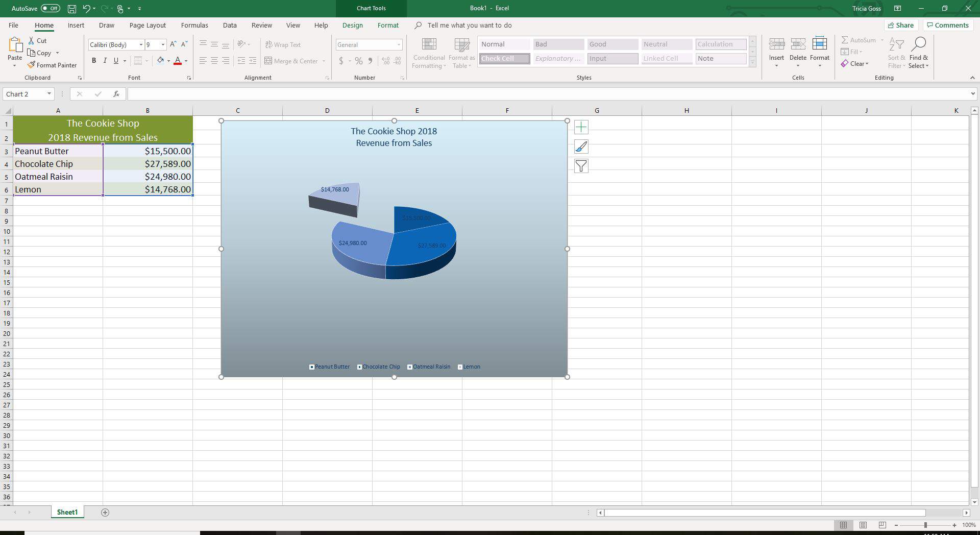Image resolution: width=980 pixels, height=535 pixels.
Task: Switch to the Insert tab
Action: pos(76,25)
